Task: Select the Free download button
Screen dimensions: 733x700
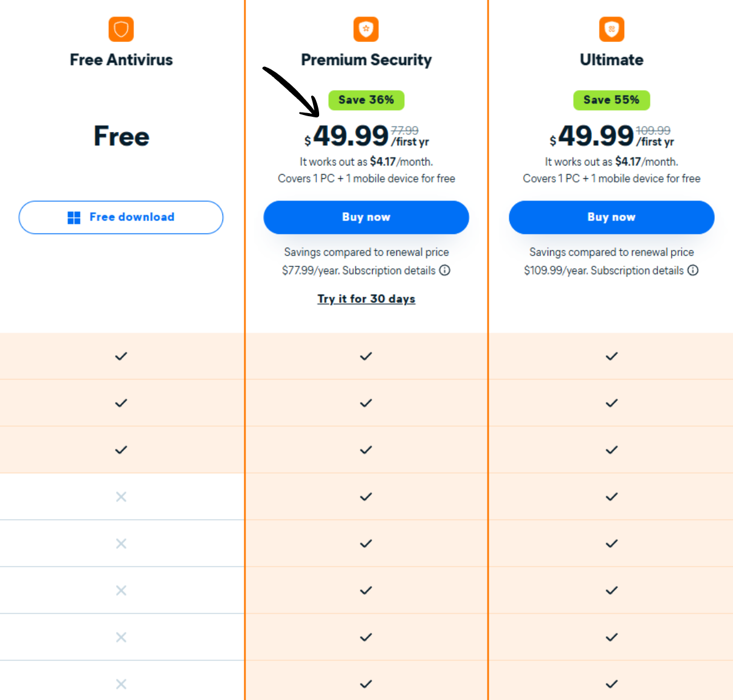Action: [x=121, y=217]
